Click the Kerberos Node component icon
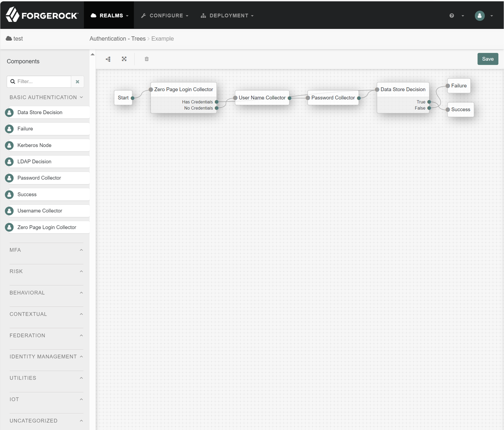 pos(9,145)
